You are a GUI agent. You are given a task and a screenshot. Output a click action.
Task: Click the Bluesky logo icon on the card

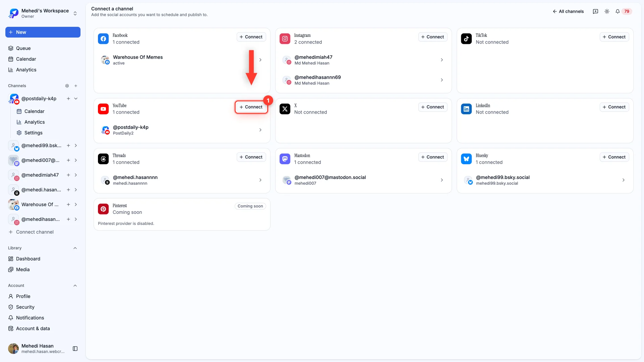(x=466, y=159)
